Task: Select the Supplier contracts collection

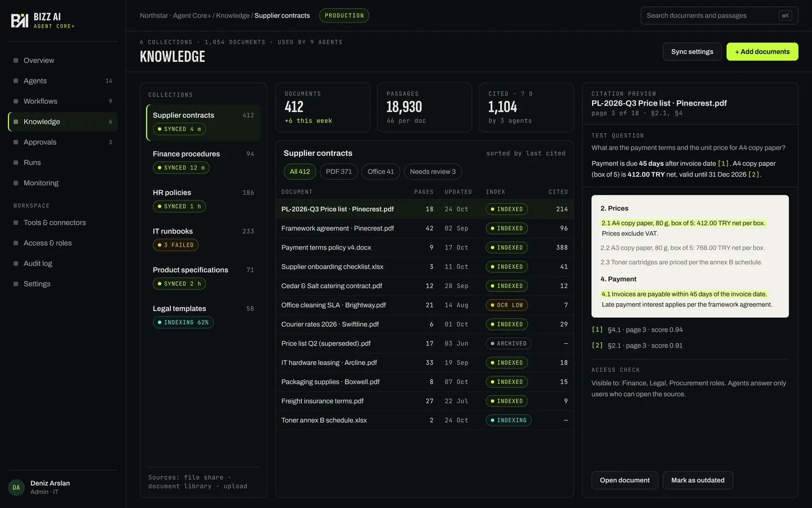Action: click(x=204, y=122)
